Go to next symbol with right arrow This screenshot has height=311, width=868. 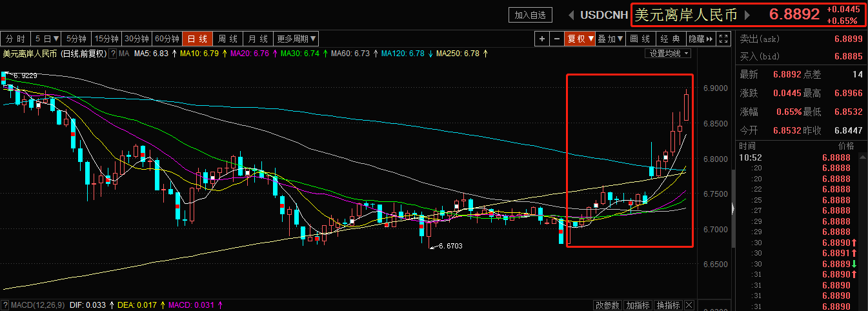(747, 14)
